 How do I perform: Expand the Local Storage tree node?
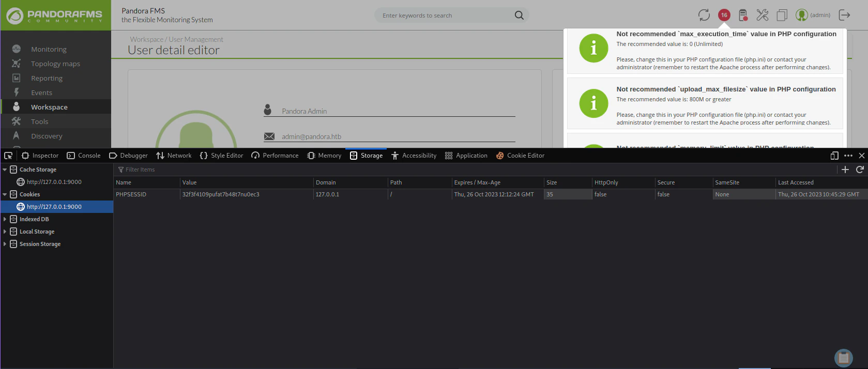point(5,232)
